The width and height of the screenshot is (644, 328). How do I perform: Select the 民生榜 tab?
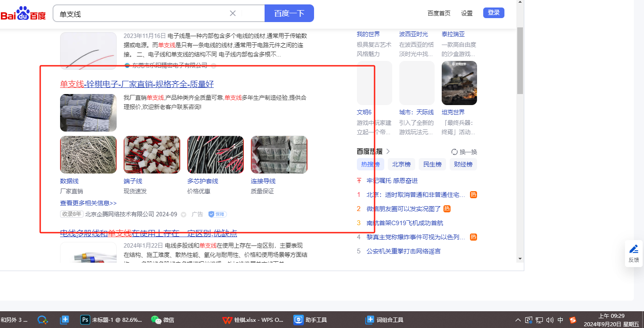pyautogui.click(x=432, y=164)
